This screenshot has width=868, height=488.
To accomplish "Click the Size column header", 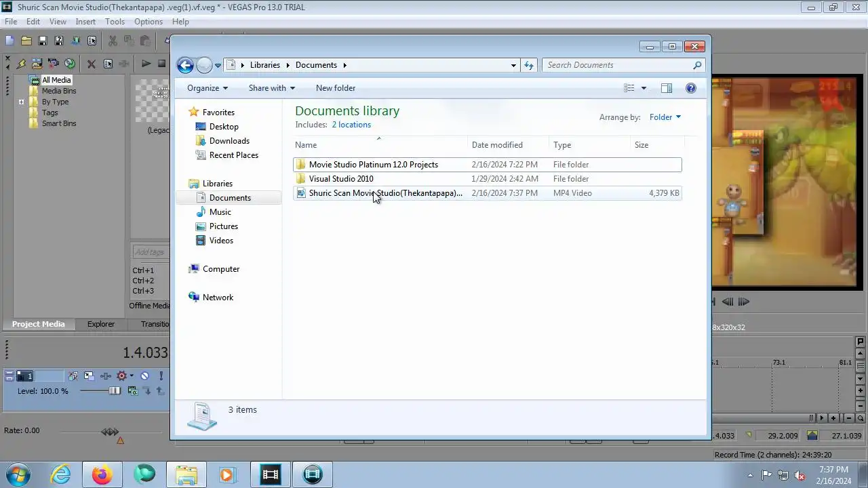I will [x=656, y=145].
